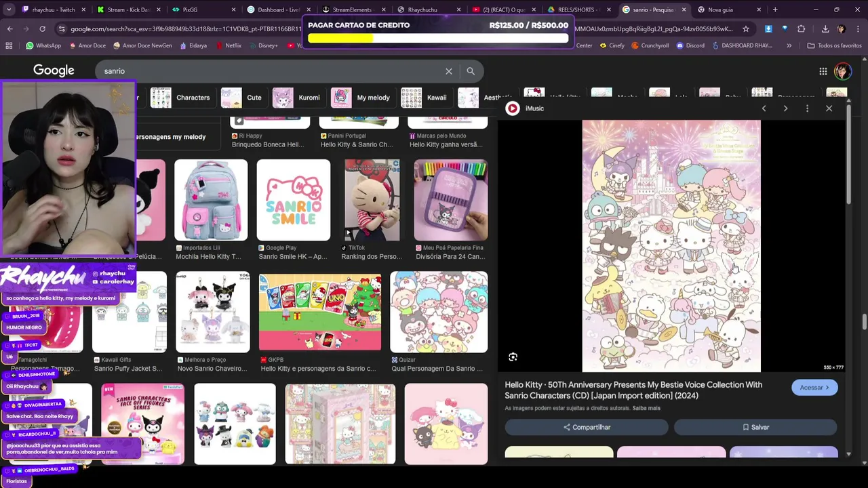The image size is (868, 488).
Task: Show next image in preview panel
Action: click(x=785, y=108)
